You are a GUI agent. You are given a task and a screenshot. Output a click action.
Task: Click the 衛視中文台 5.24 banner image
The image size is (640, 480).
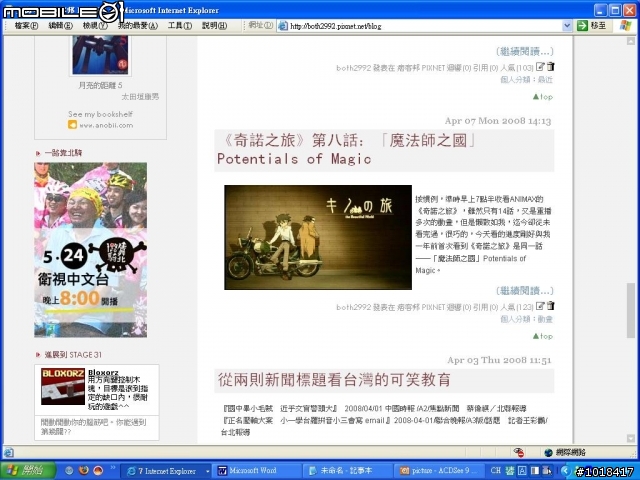tap(91, 250)
